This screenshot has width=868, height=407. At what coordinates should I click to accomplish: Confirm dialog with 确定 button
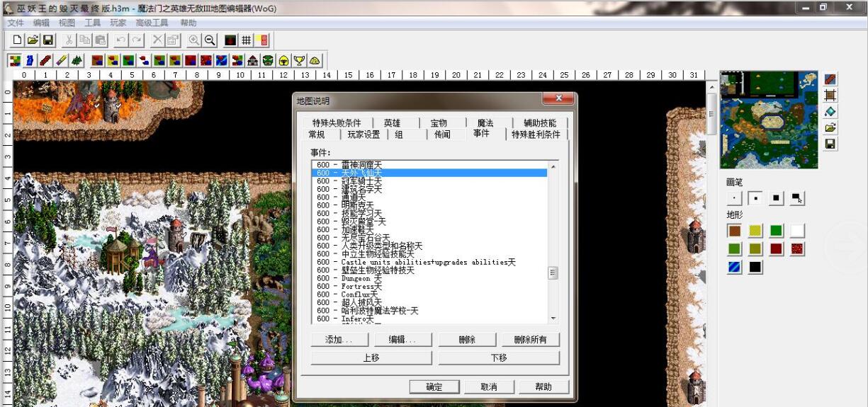click(x=434, y=386)
